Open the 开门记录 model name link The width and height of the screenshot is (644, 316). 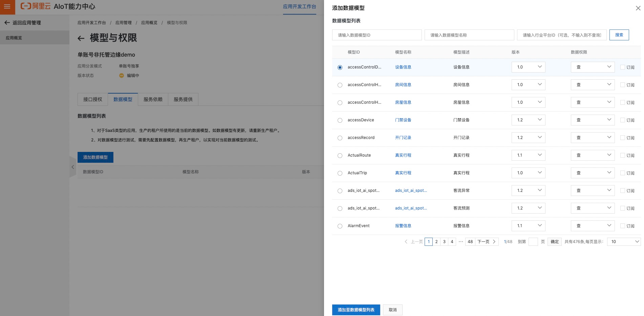pos(403,138)
